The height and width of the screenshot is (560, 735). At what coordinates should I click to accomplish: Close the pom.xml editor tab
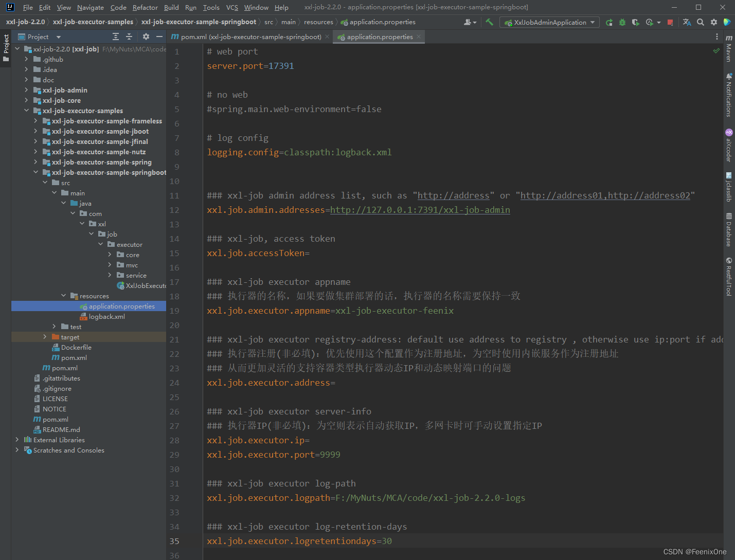coord(327,37)
